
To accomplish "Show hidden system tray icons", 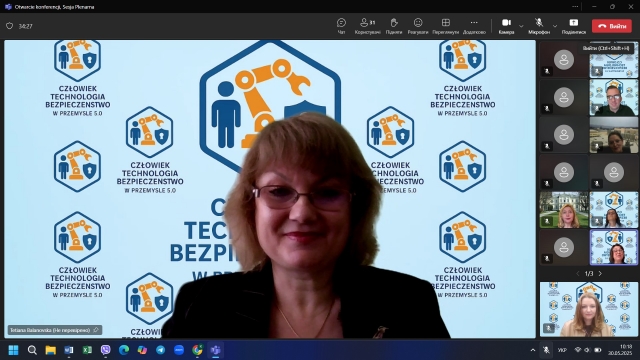I will click(x=533, y=350).
